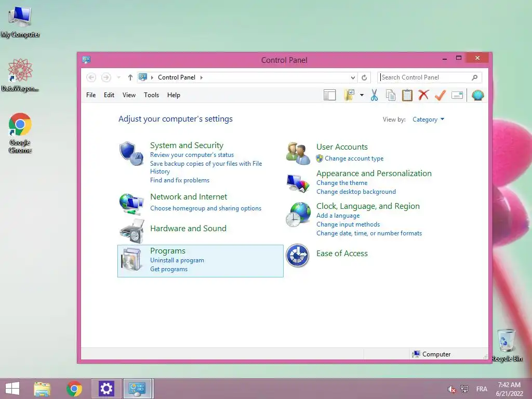This screenshot has width=532, height=399.
Task: Open the Programs category heading
Action: coord(168,251)
